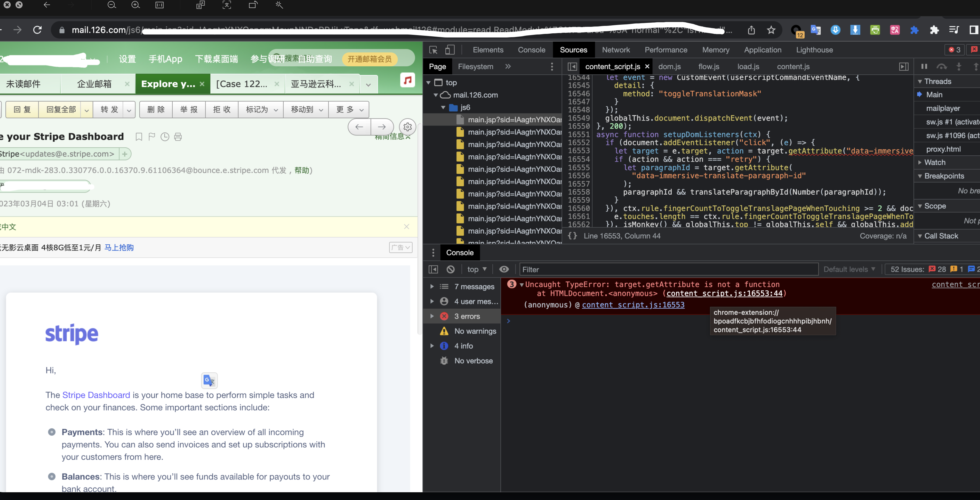This screenshot has height=500, width=980.
Task: Open the Default levels dropdown in Console
Action: coord(849,269)
